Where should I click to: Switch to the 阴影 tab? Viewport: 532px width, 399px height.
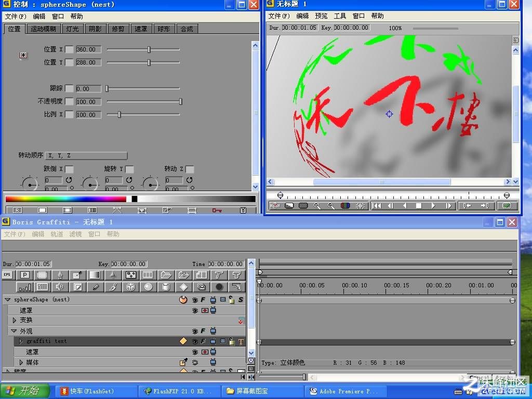(x=96, y=29)
